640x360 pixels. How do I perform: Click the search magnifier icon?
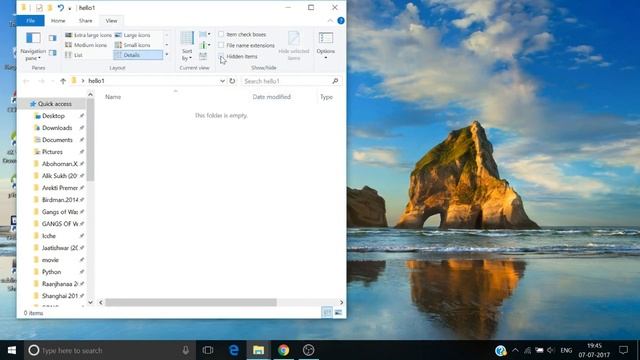coord(335,81)
